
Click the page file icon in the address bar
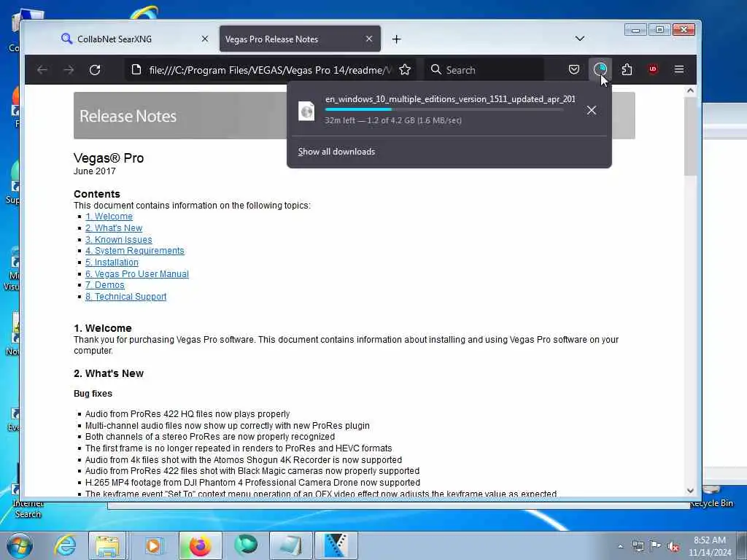click(136, 70)
